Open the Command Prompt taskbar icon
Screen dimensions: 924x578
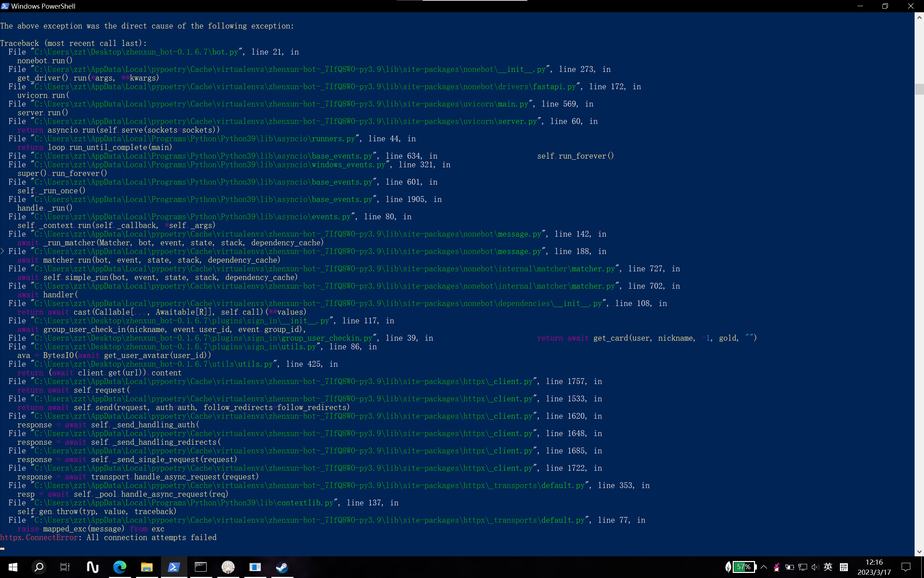pyautogui.click(x=201, y=567)
